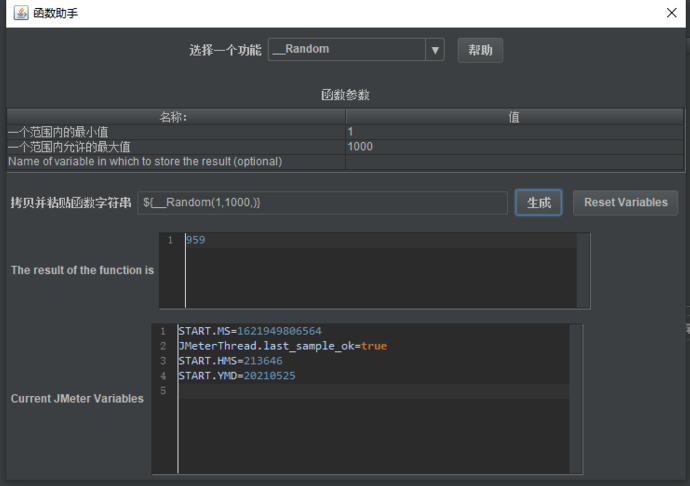Viewport: 690px width, 486px height.
Task: Select the 名称 column header
Action: pyautogui.click(x=176, y=117)
